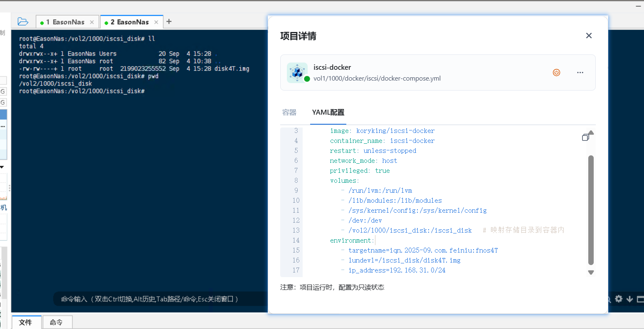Click the down arrow icon in terminal bar
Viewport: 644px width, 329px height.
click(x=629, y=299)
